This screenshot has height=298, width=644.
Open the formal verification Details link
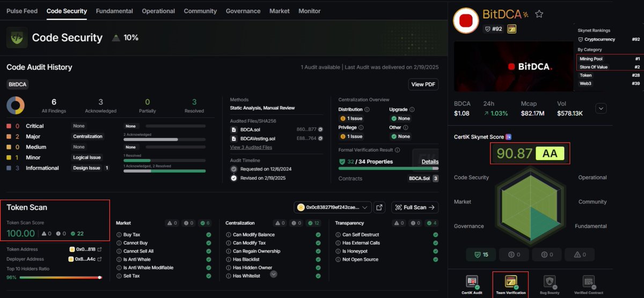430,162
